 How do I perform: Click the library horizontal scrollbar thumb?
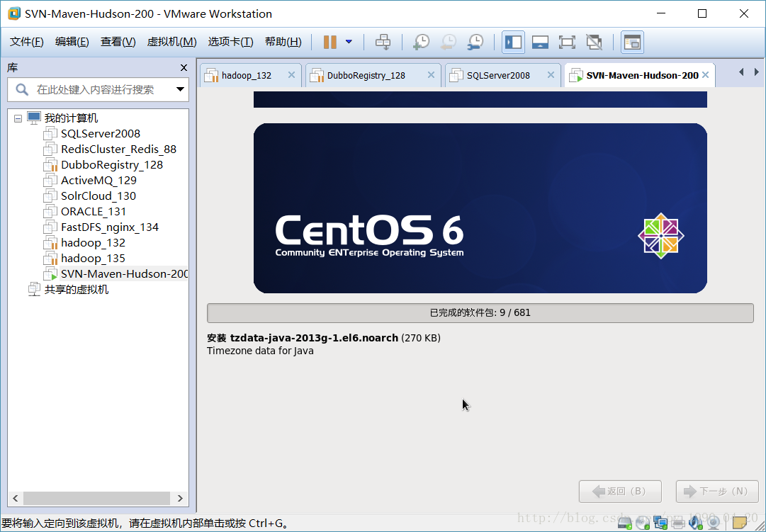(97, 498)
